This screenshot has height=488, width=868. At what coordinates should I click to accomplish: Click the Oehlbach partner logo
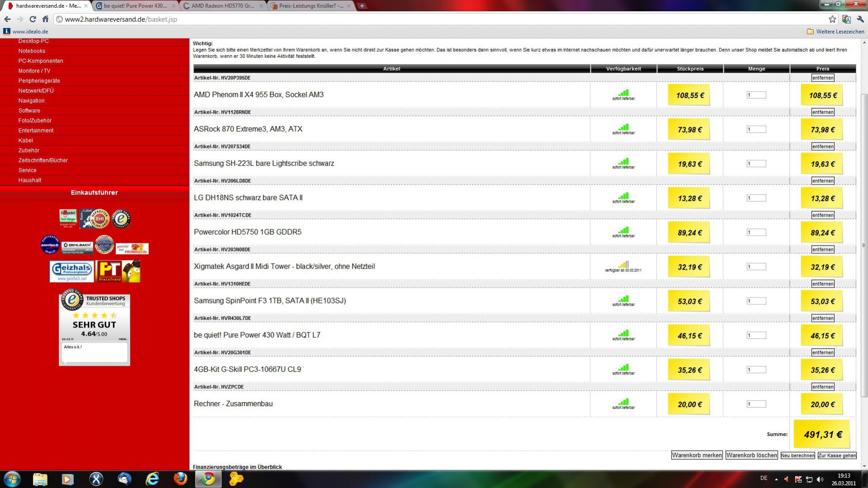(x=77, y=247)
